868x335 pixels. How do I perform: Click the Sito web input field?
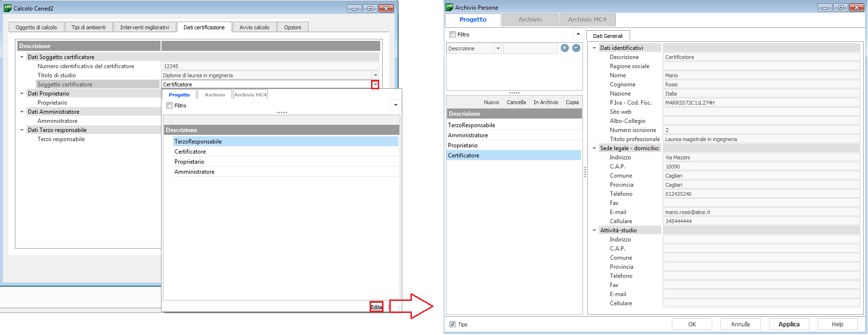click(761, 112)
